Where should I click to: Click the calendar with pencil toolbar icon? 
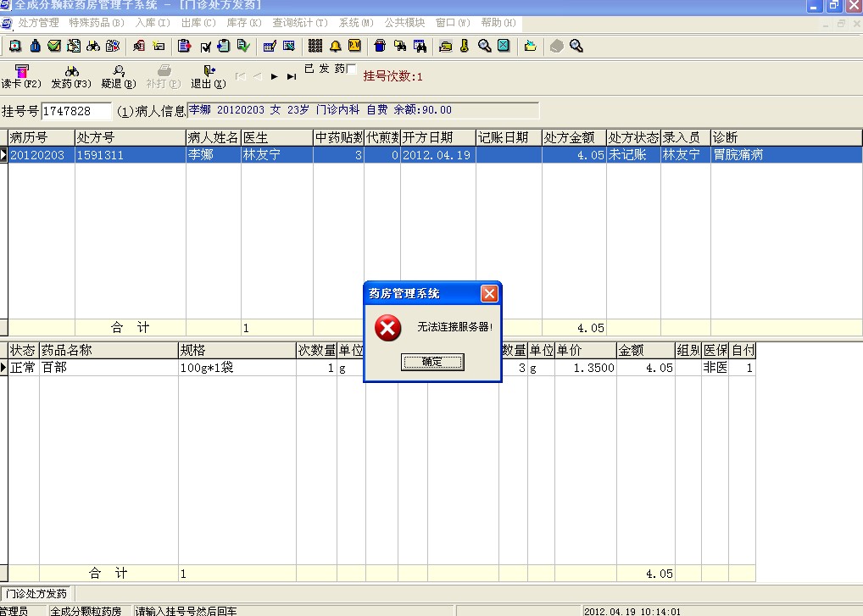pos(269,47)
